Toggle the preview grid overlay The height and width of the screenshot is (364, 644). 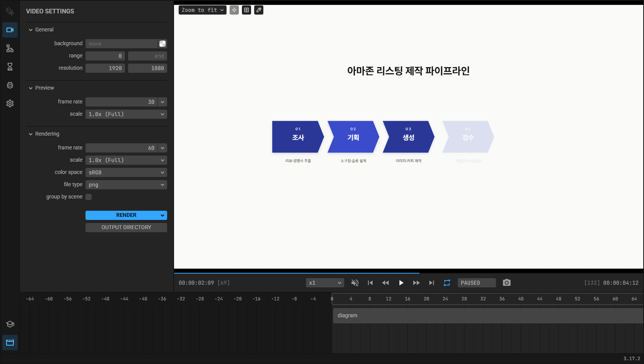[246, 10]
